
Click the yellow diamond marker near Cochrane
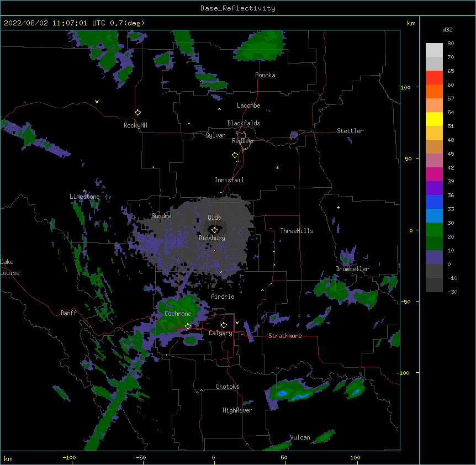(188, 326)
